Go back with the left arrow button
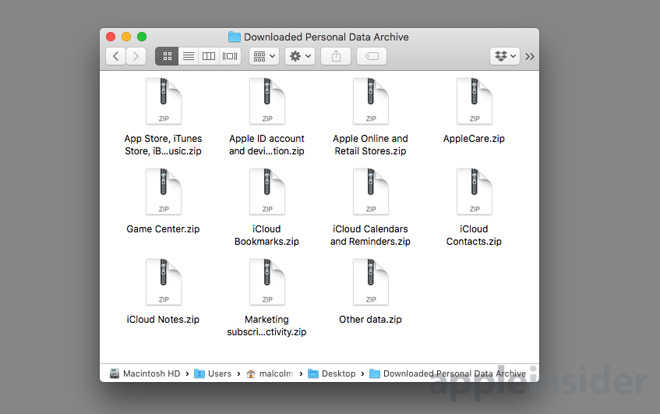Image resolution: width=660 pixels, height=414 pixels. click(x=116, y=56)
